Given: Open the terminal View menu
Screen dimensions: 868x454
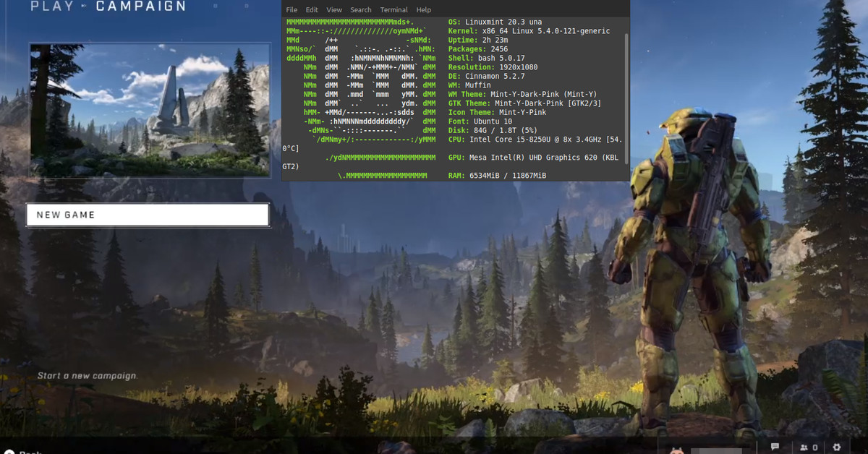Looking at the screenshot, I should [334, 10].
